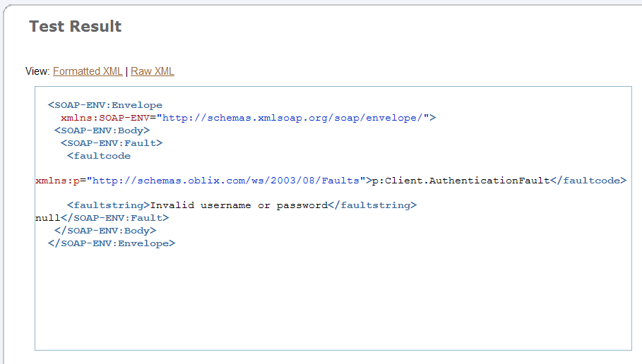Click the xmlns:p attribute name
The image size is (642, 364).
(x=57, y=181)
